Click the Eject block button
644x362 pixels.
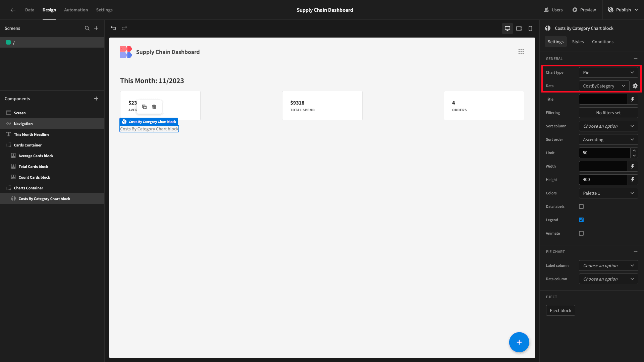[560, 310]
